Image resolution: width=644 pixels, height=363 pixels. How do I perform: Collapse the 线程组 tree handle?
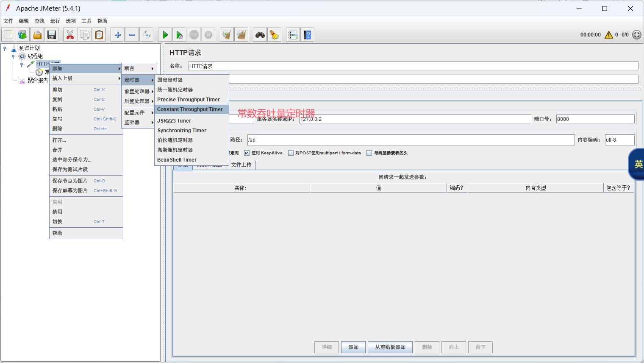13,56
